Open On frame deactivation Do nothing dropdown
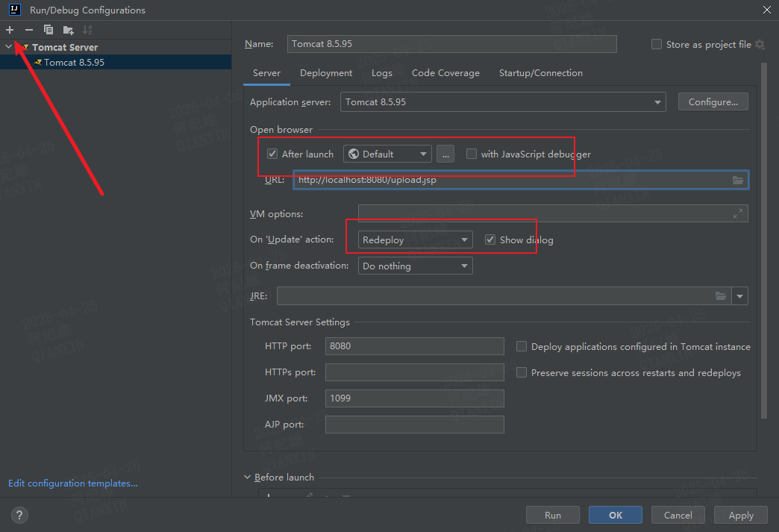 coord(416,266)
